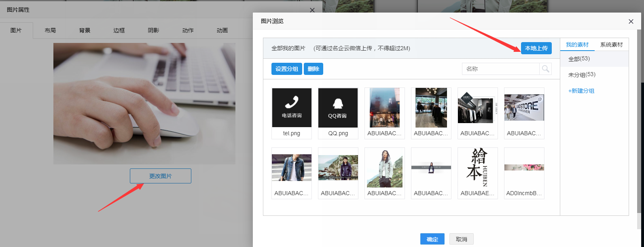Open the 阴影 shadow tab
The image size is (644, 247).
tap(153, 30)
